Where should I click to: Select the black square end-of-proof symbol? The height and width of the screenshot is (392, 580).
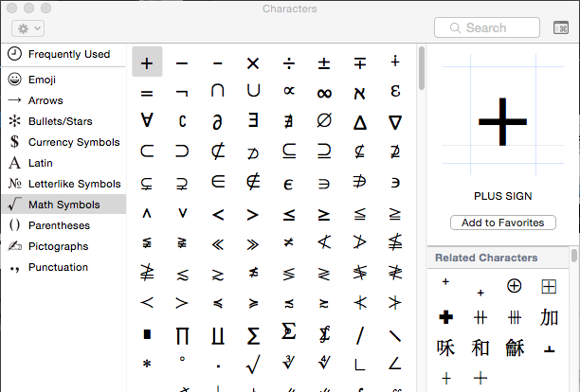click(x=147, y=334)
